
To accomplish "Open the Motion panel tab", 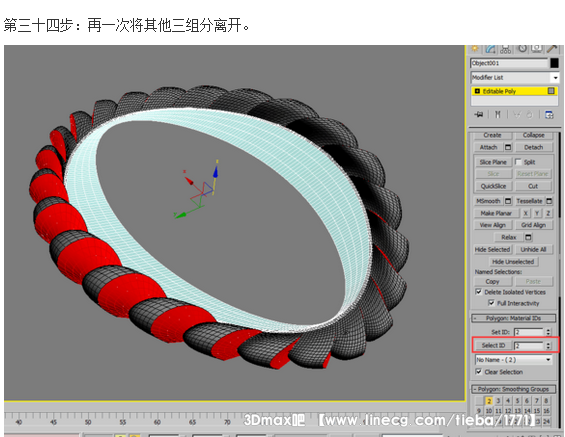I will pyautogui.click(x=522, y=49).
